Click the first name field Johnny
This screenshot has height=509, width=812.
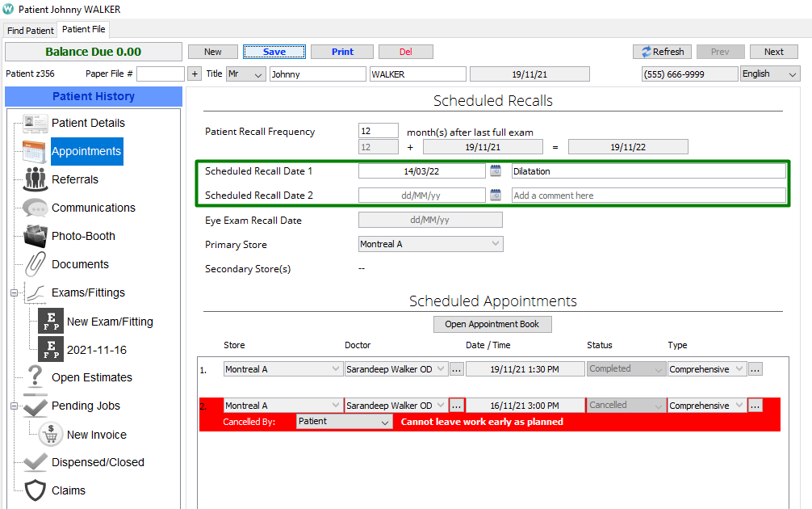click(318, 74)
